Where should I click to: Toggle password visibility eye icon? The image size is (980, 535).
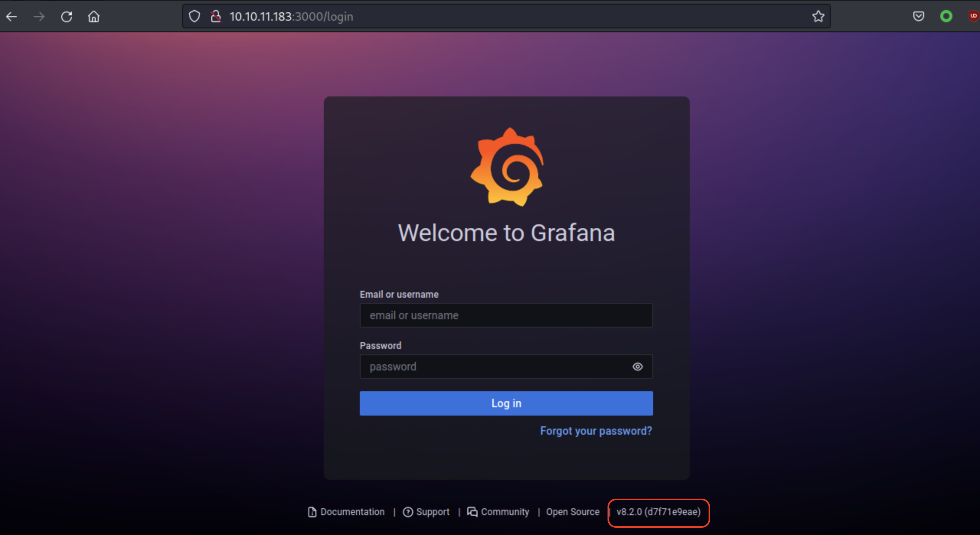click(637, 367)
